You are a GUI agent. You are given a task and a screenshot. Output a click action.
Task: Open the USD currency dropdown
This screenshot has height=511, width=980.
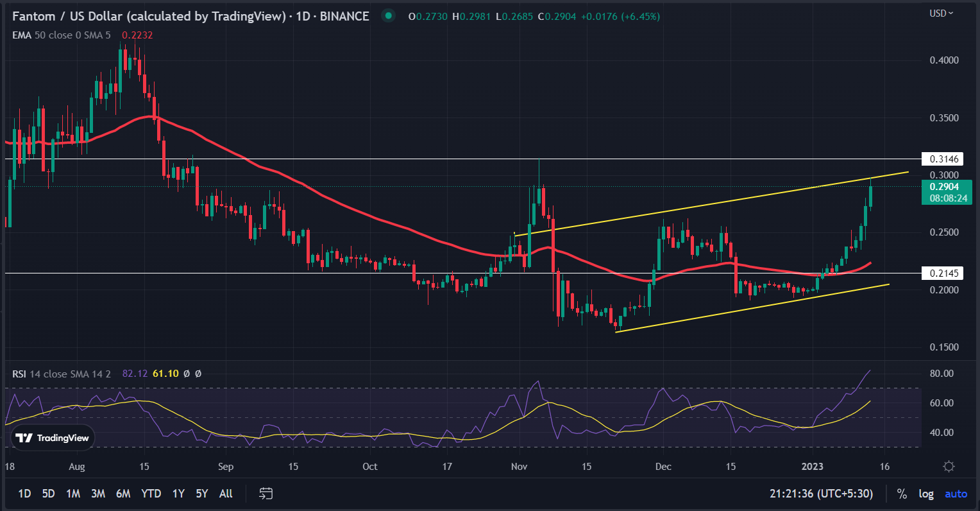[942, 13]
